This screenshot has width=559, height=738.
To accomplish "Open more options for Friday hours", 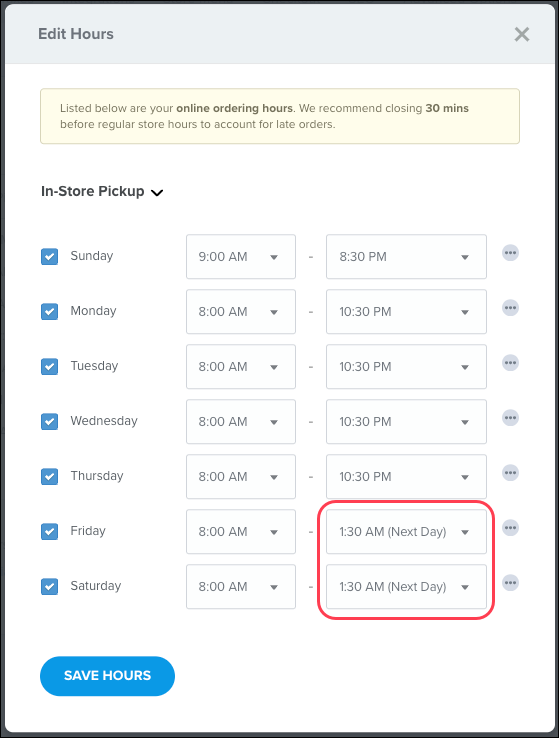I will (x=510, y=528).
